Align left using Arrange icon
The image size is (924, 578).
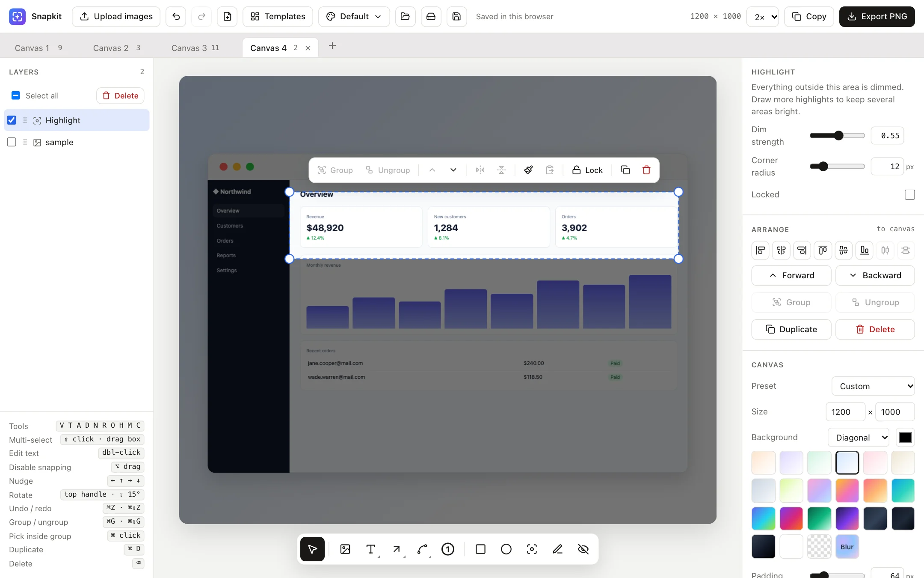click(x=760, y=250)
